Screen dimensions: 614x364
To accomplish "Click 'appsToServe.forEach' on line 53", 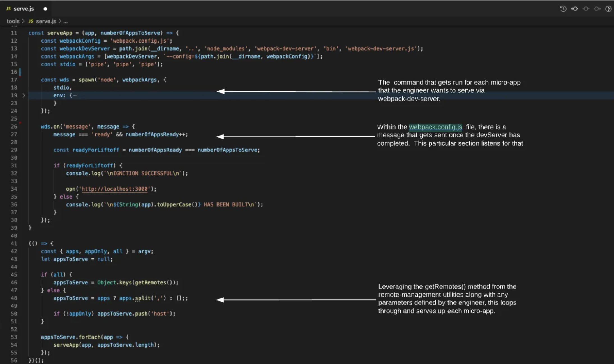I will point(71,337).
